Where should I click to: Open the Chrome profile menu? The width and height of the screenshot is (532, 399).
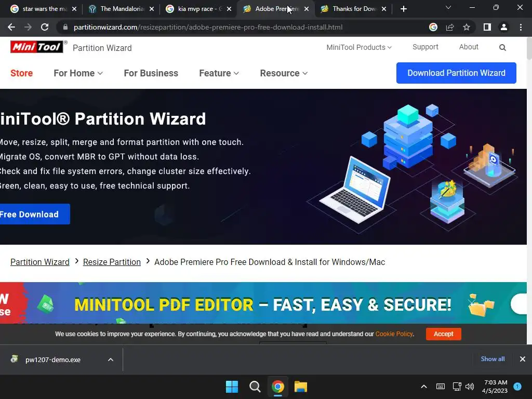pos(504,27)
